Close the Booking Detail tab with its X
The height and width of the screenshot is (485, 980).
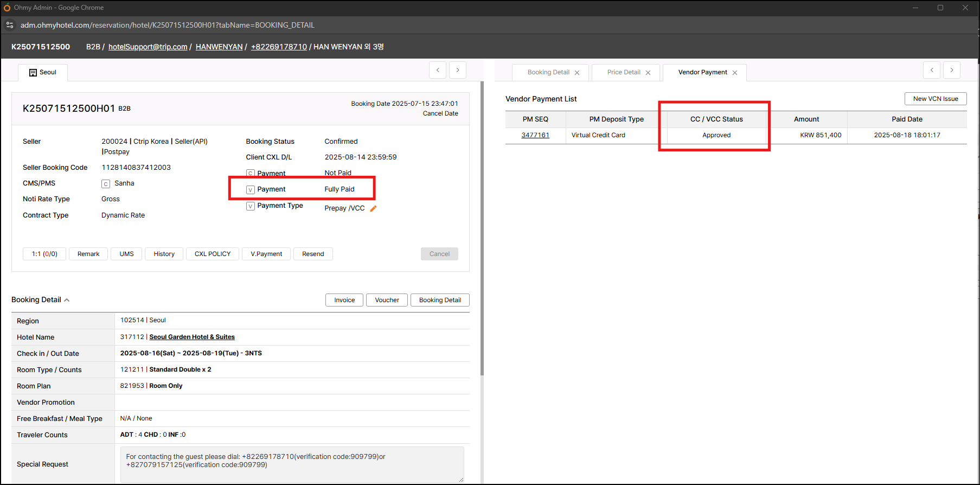coord(577,73)
